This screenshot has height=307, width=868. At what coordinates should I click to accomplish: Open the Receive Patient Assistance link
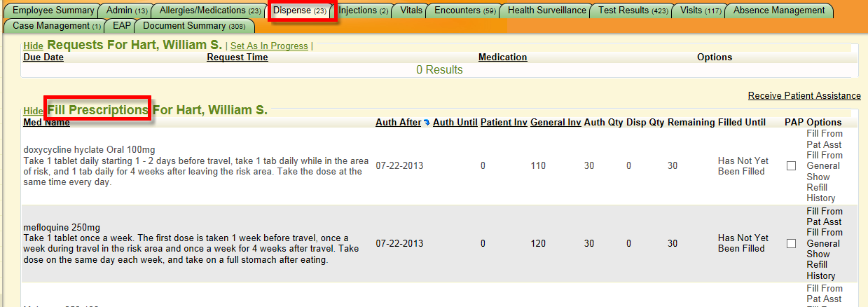[804, 95]
